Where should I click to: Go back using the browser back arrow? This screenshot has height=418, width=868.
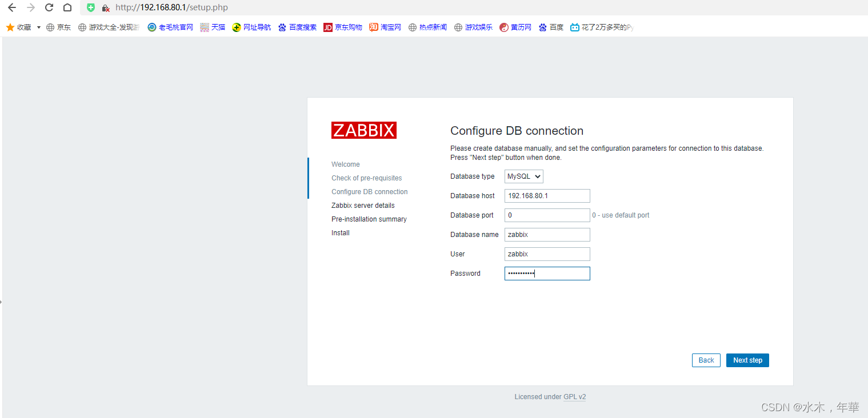click(x=12, y=7)
